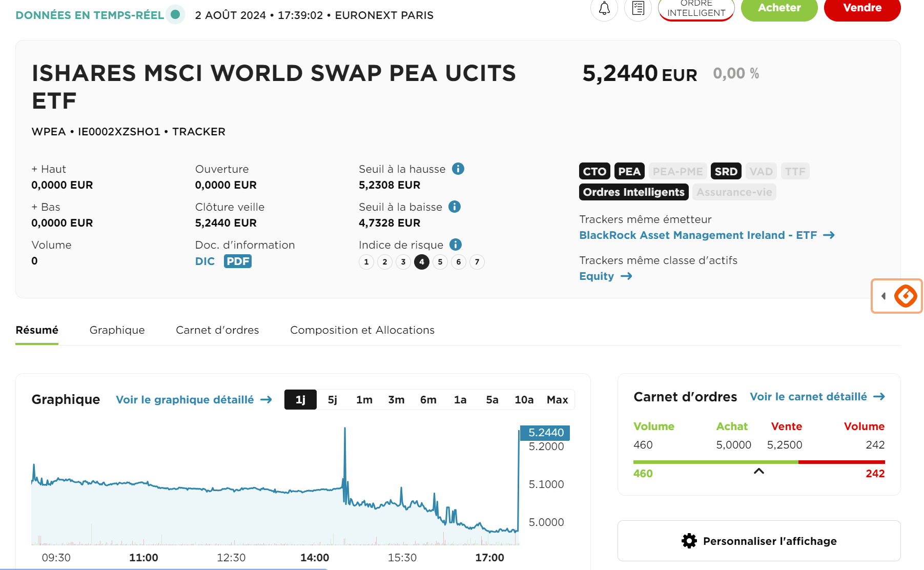The width and height of the screenshot is (924, 570).
Task: Click the Ordre Intelligent button
Action: tap(696, 8)
